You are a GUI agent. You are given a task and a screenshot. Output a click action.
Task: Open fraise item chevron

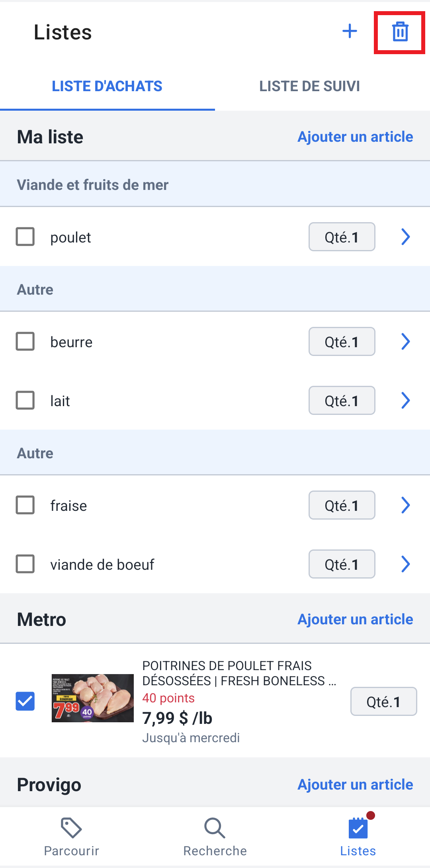[405, 505]
